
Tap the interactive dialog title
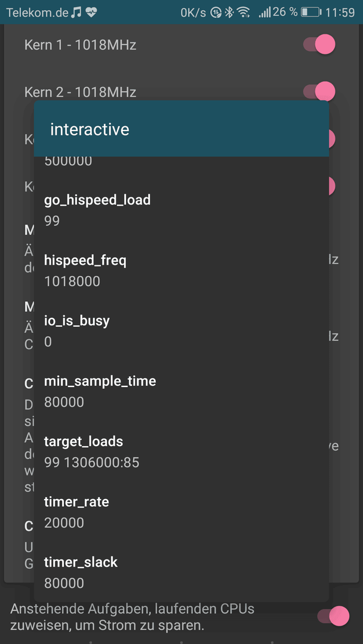pyautogui.click(x=90, y=129)
